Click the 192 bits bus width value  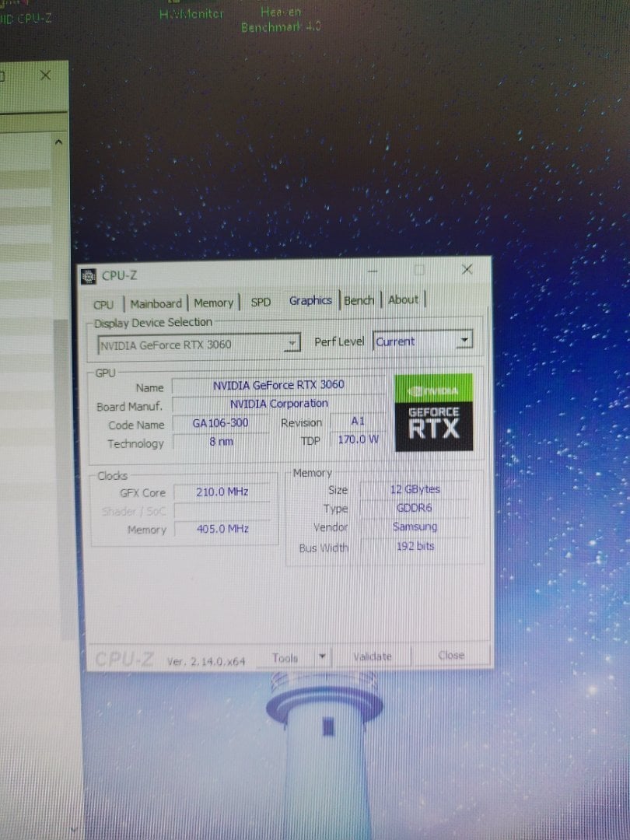(x=415, y=547)
